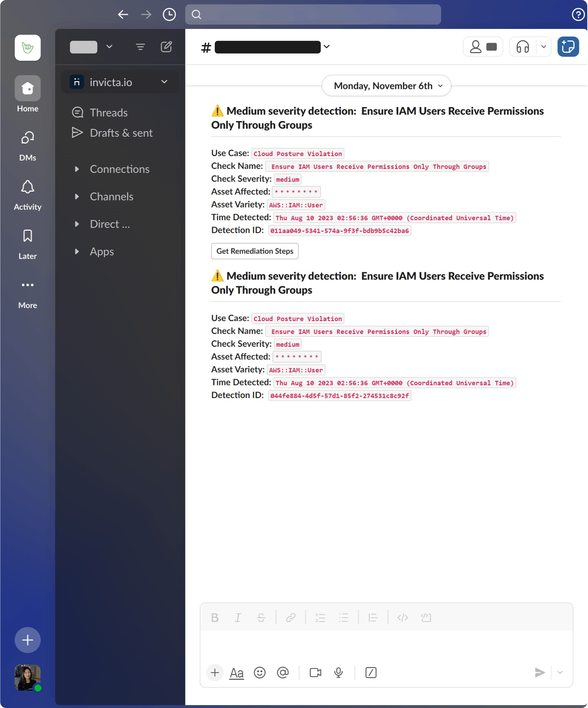Compose a new message with pencil icon
588x708 pixels.
tap(166, 47)
